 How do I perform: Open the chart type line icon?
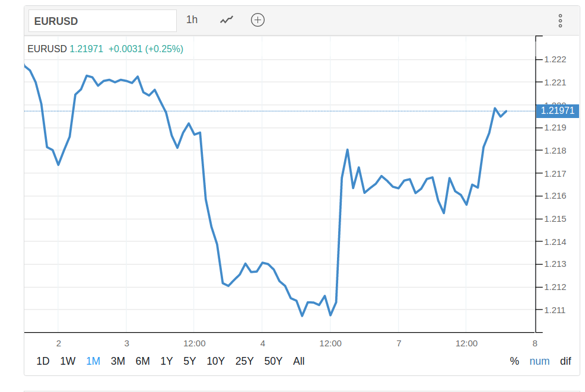click(227, 20)
